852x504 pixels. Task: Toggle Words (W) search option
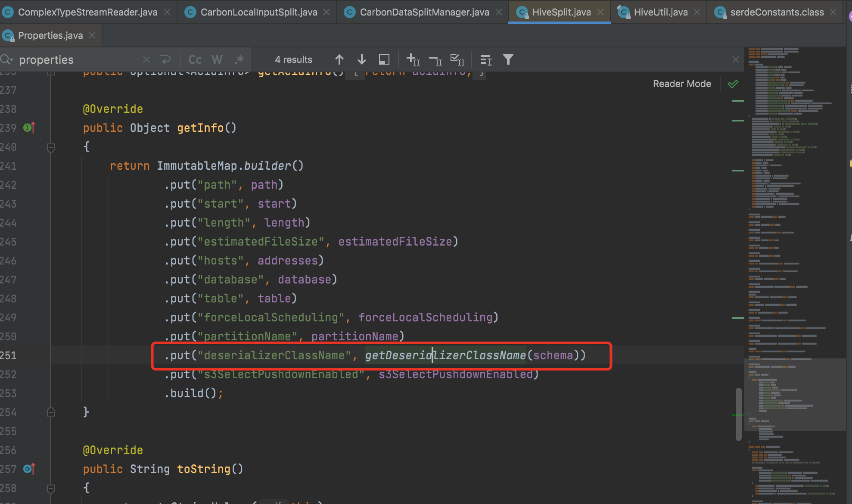[217, 59]
